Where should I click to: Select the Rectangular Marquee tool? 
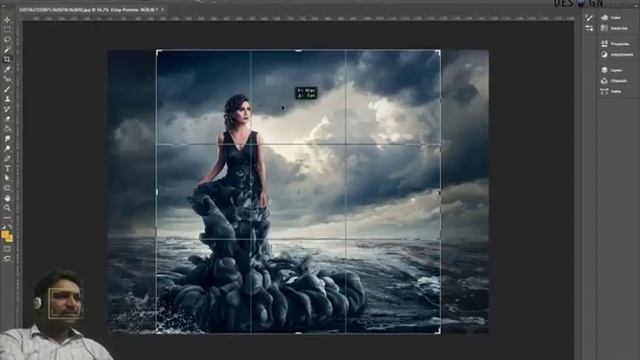tap(7, 30)
